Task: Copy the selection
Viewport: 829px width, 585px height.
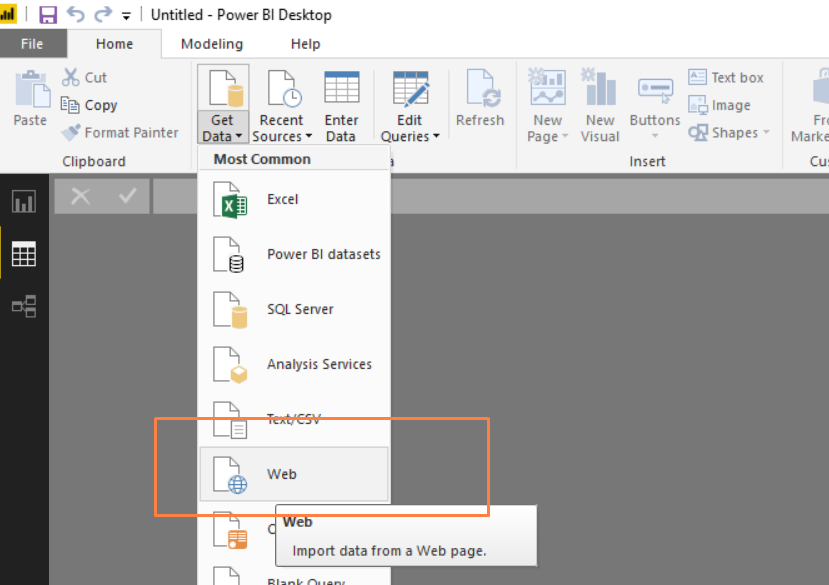Action: tap(89, 105)
